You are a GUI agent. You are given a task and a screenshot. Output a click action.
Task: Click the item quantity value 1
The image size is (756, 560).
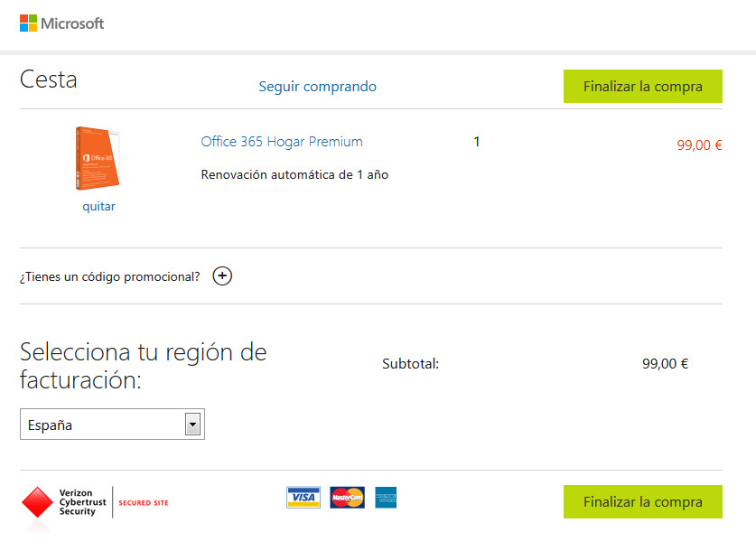click(477, 142)
